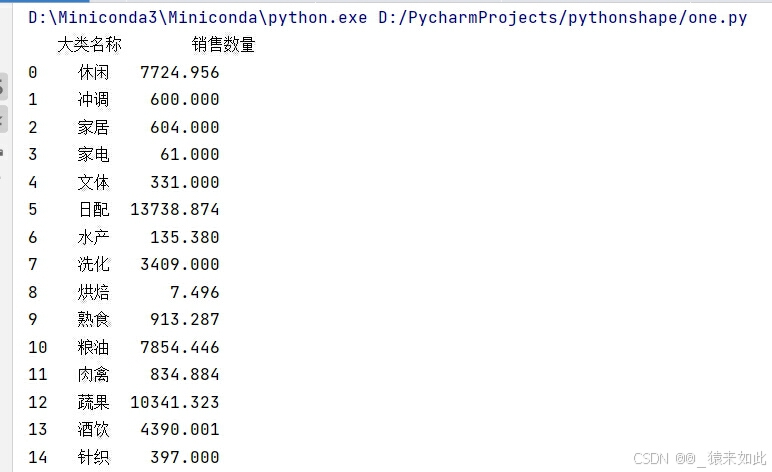Click the 日配 value 13738.874

point(174,210)
